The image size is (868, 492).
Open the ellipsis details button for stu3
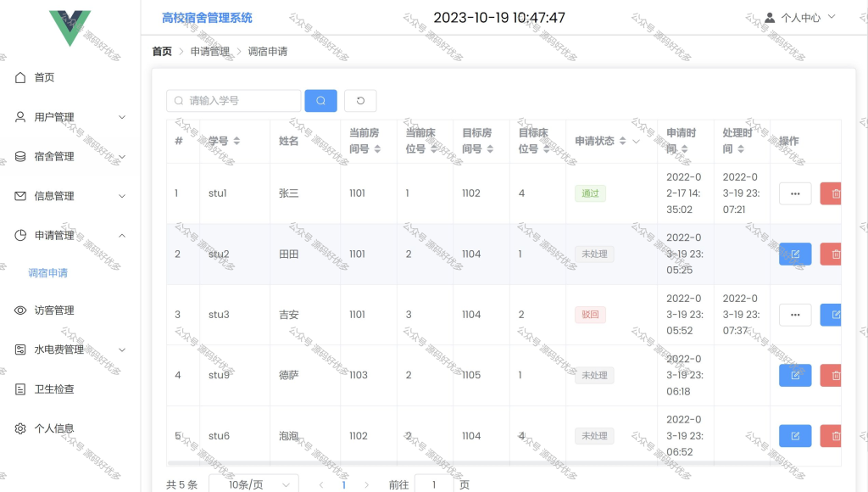click(x=795, y=315)
